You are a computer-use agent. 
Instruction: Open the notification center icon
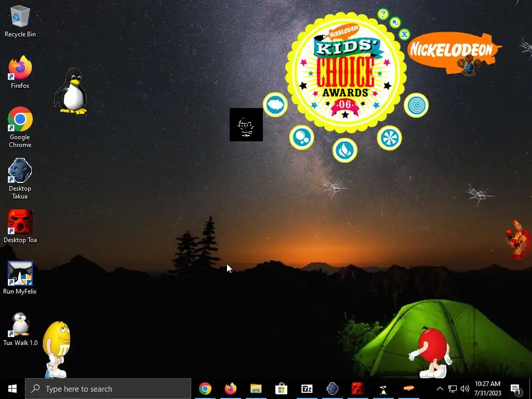point(516,390)
